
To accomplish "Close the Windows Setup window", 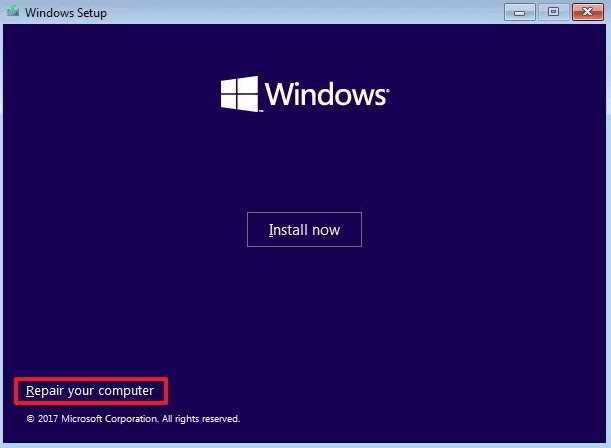I will point(588,12).
